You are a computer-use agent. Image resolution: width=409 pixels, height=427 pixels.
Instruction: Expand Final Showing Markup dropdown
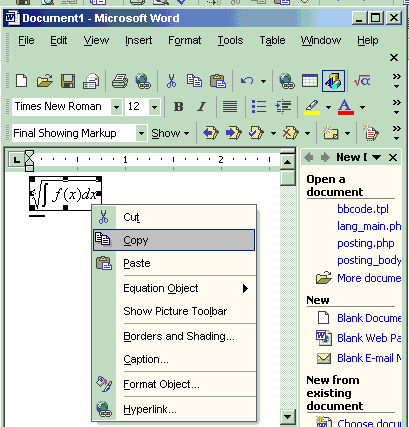click(141, 133)
